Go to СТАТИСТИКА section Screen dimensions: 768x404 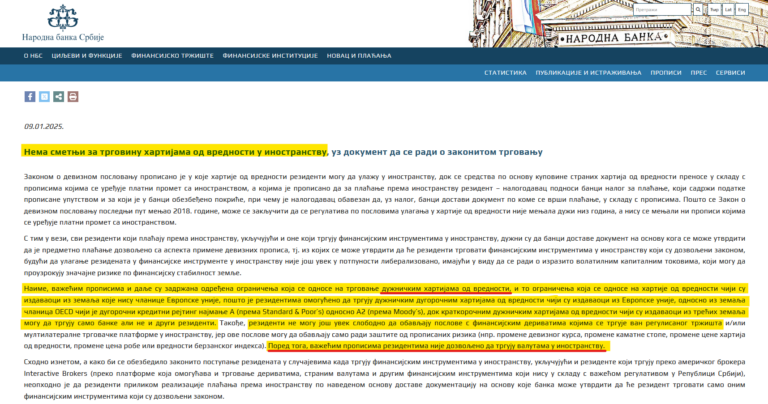505,73
